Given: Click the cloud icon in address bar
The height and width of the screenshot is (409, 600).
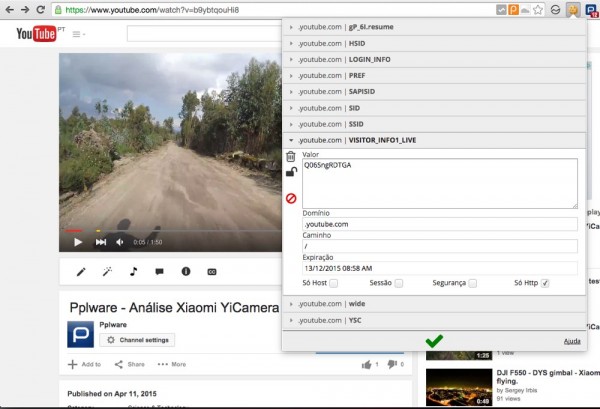Looking at the screenshot, I should click(525, 10).
